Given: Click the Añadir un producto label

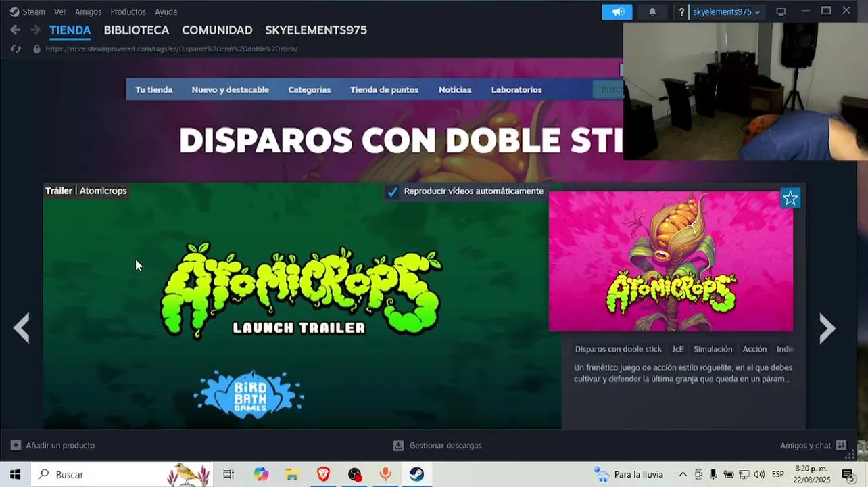Looking at the screenshot, I should (60, 445).
